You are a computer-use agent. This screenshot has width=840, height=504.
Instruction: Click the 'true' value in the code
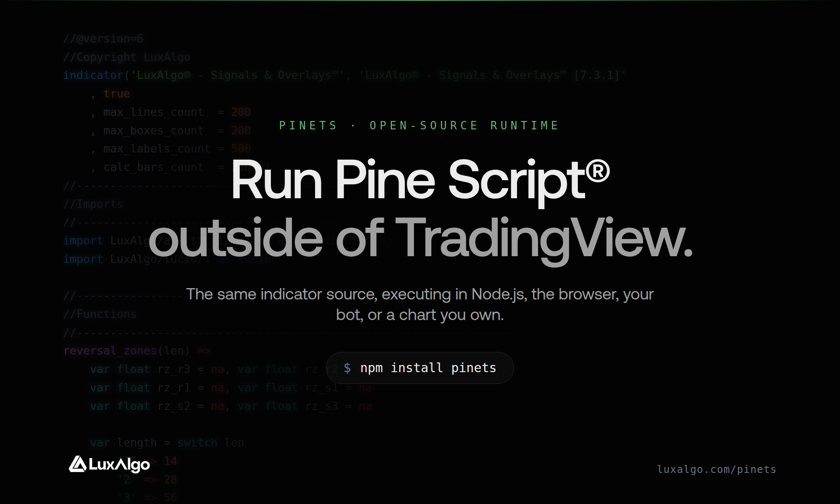pyautogui.click(x=117, y=94)
